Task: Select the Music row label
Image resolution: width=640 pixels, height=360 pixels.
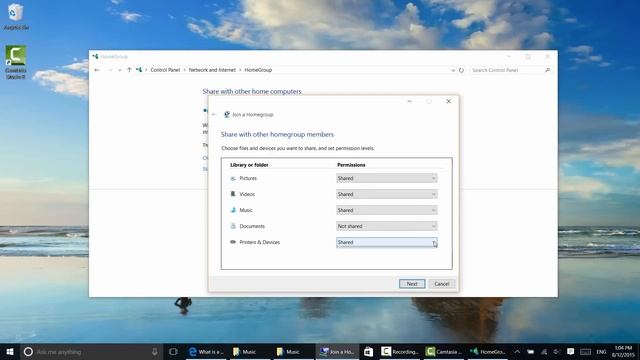Action: [246, 210]
